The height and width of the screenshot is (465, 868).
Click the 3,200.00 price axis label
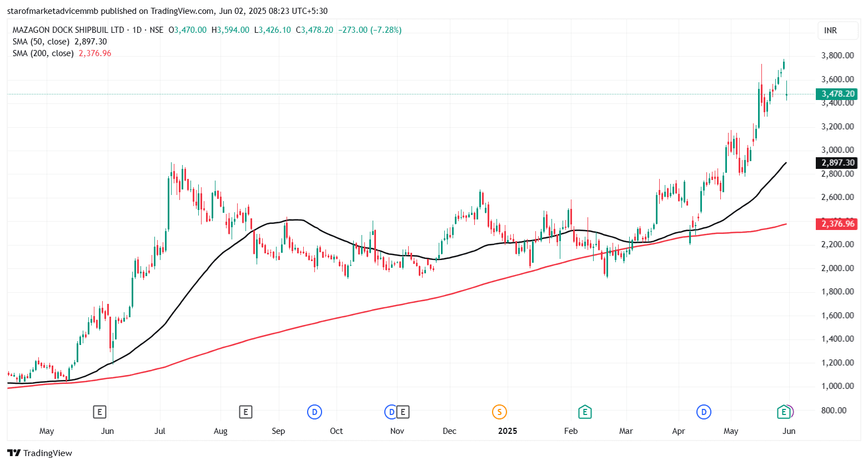(837, 127)
